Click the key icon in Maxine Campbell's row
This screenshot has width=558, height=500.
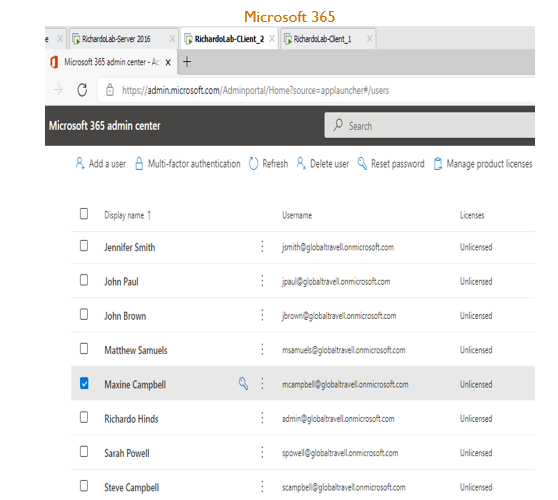(x=243, y=384)
